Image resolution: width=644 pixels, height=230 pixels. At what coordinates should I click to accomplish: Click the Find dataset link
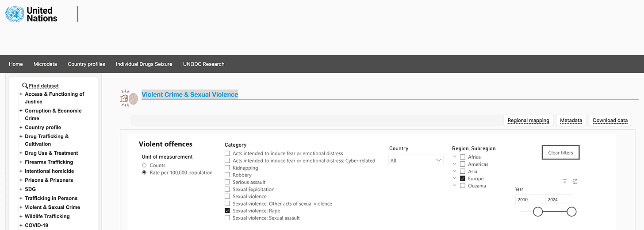coord(44,86)
